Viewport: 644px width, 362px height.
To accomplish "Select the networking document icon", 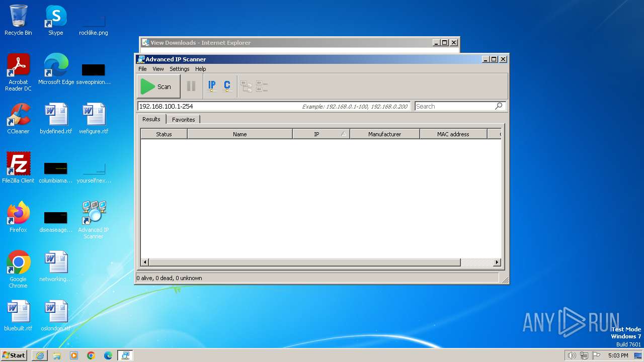I will 56,266.
